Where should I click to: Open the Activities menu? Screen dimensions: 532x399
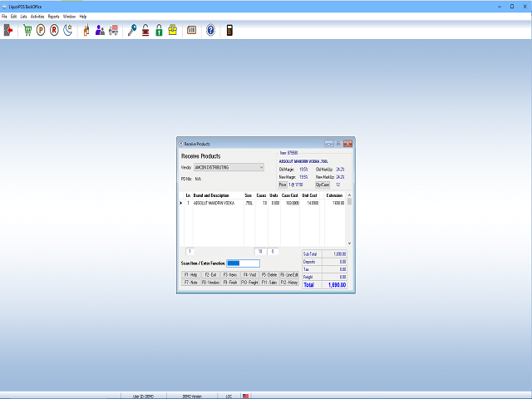[37, 16]
